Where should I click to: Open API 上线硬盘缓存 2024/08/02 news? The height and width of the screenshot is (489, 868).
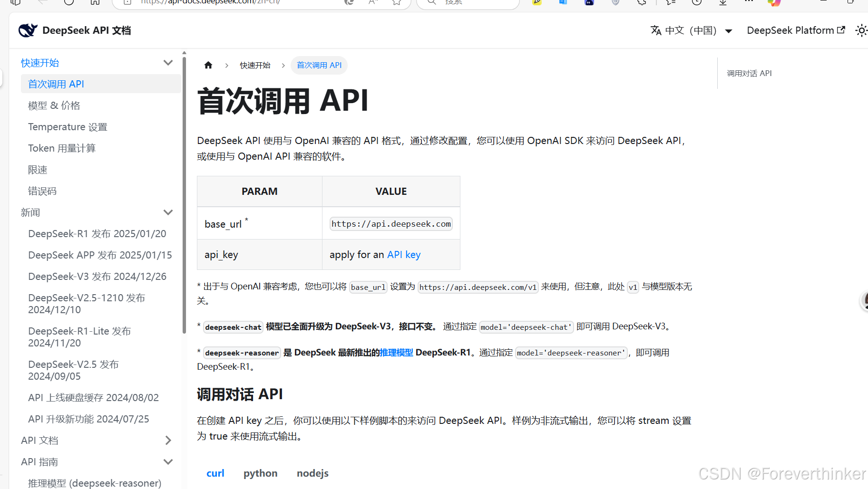[93, 398]
